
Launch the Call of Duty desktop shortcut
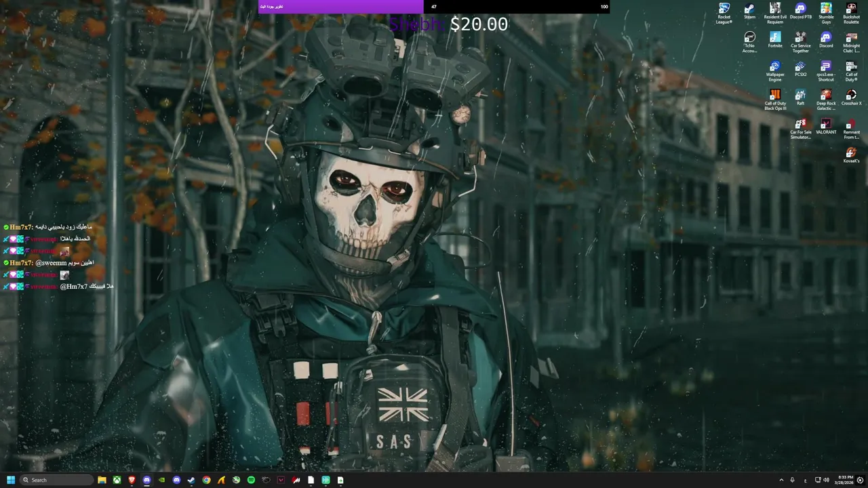tap(851, 71)
